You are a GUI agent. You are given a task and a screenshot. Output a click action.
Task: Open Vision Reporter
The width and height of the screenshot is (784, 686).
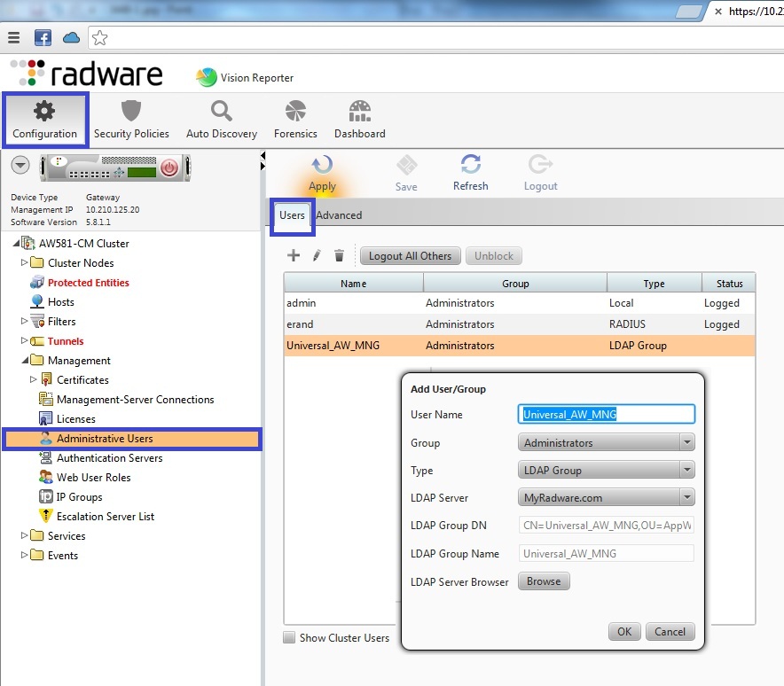(x=244, y=78)
